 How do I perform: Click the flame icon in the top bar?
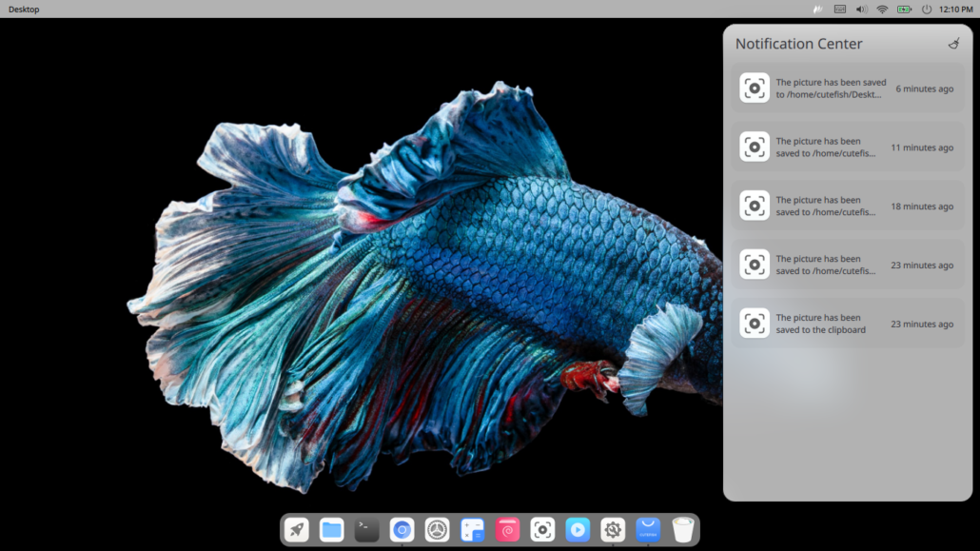[x=817, y=10]
